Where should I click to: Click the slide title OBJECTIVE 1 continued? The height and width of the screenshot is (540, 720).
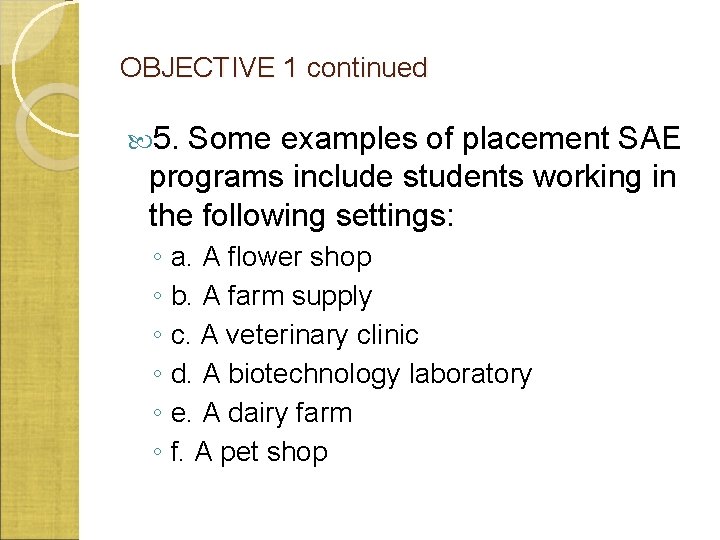click(x=274, y=68)
